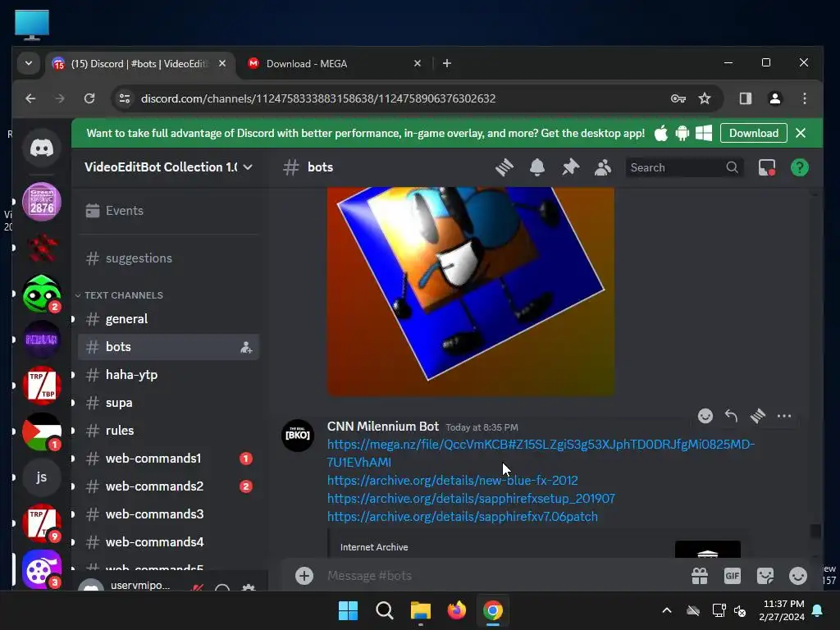Open the web-commands3 channel
The width and height of the screenshot is (840, 630).
pyautogui.click(x=168, y=514)
